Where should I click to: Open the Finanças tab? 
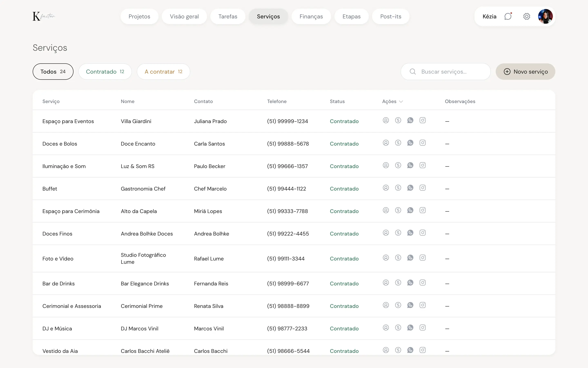pyautogui.click(x=311, y=16)
